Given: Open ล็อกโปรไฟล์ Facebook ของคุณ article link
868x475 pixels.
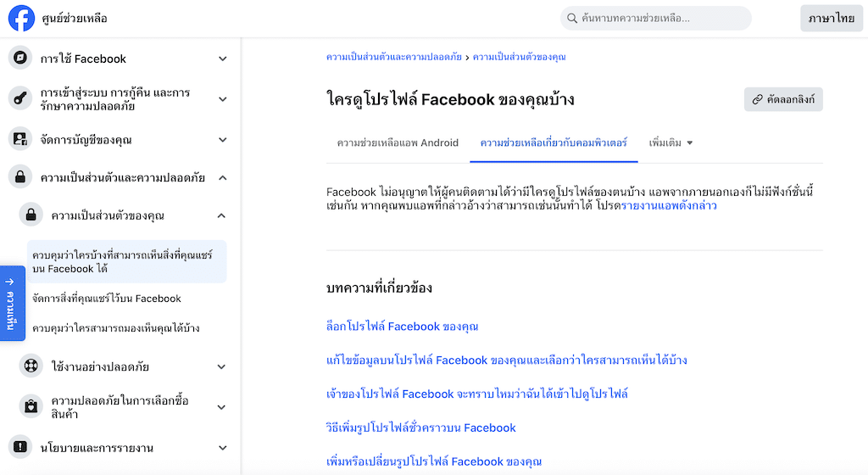Looking at the screenshot, I should pos(402,326).
